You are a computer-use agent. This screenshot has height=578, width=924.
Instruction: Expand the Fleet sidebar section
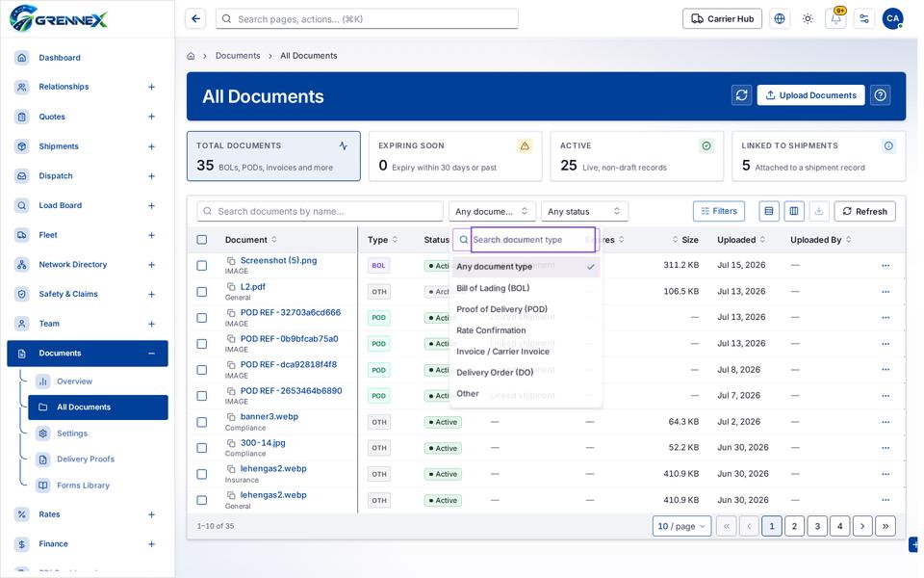coord(151,235)
